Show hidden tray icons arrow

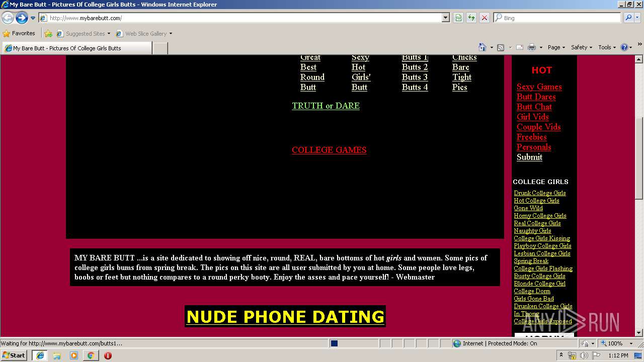pos(561,355)
